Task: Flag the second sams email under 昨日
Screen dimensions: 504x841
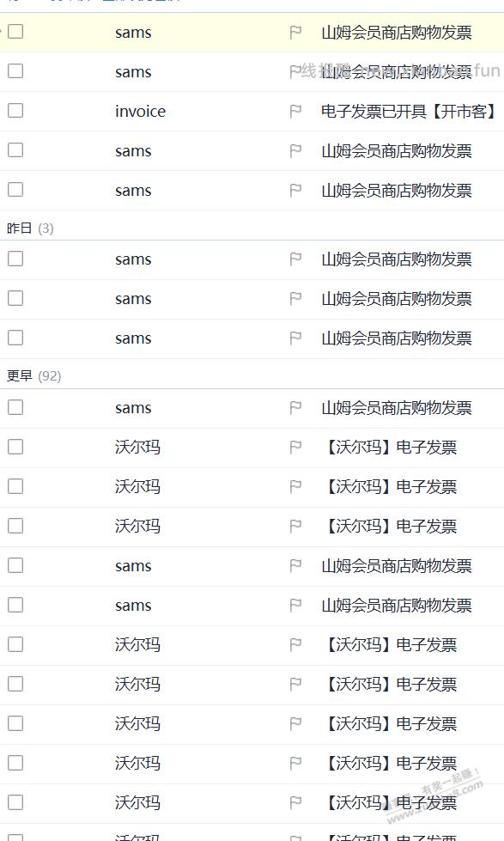Action: click(295, 298)
